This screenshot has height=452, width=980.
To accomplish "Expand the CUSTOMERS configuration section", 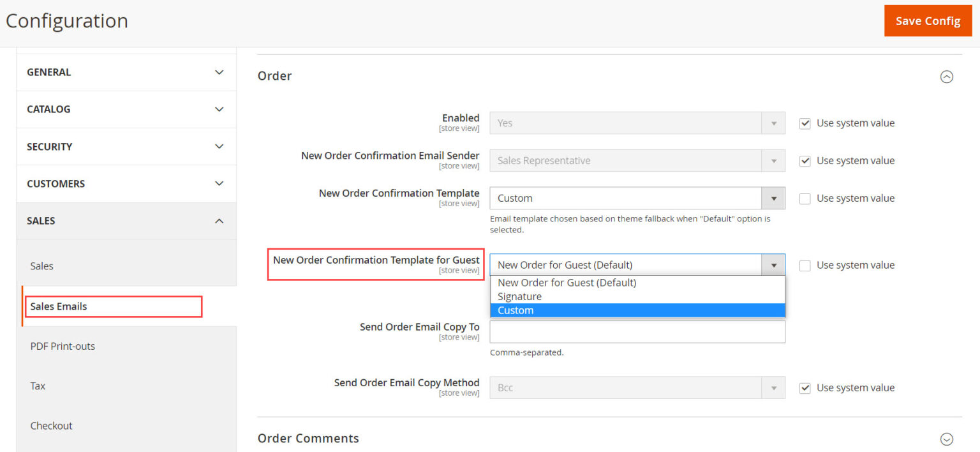I will coord(126,183).
